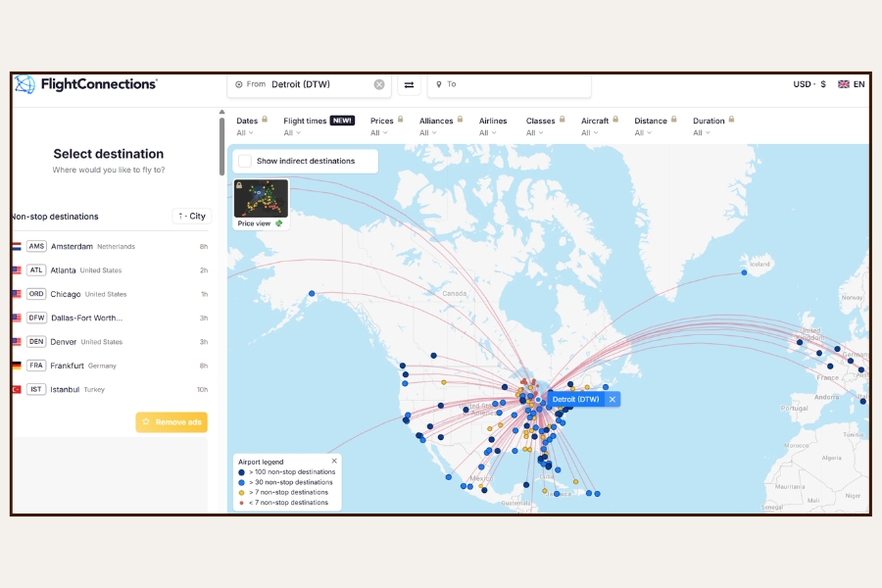
Task: Click the scrollbar up arrow
Action: click(221, 112)
